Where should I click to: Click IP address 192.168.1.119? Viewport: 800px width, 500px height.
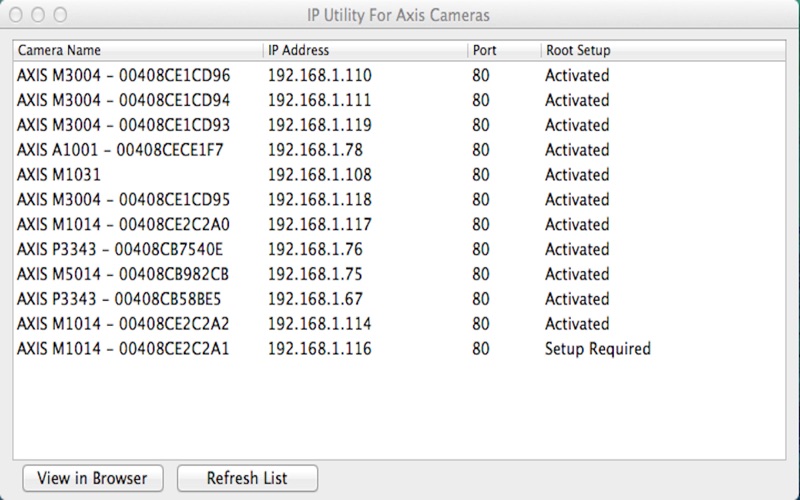(320, 125)
